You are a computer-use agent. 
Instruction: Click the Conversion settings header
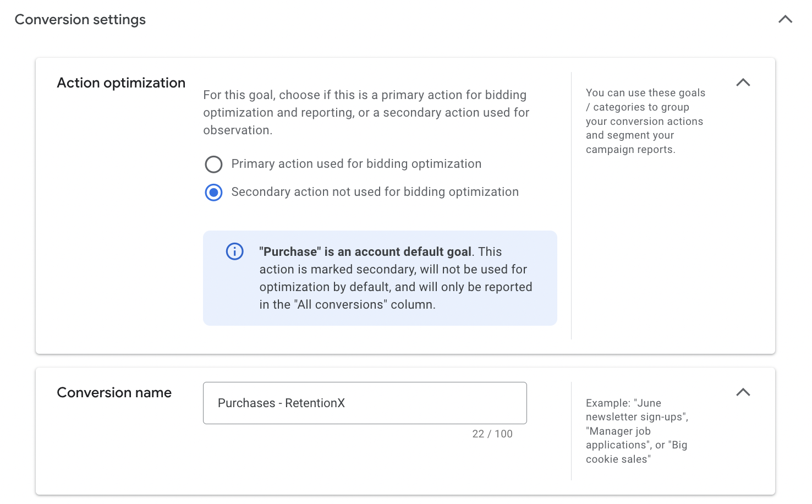point(80,19)
